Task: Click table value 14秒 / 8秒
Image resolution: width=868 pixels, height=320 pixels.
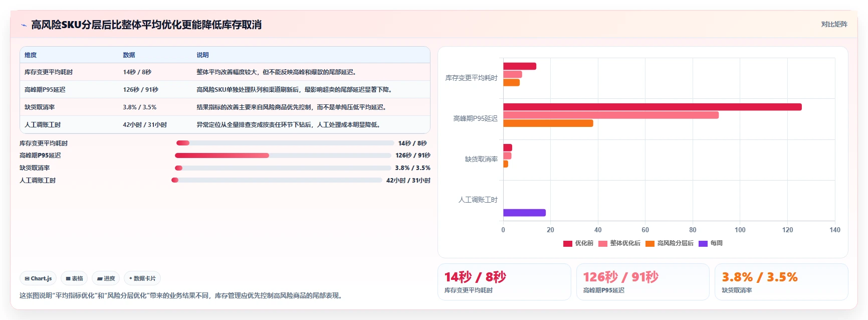Action: pyautogui.click(x=137, y=72)
